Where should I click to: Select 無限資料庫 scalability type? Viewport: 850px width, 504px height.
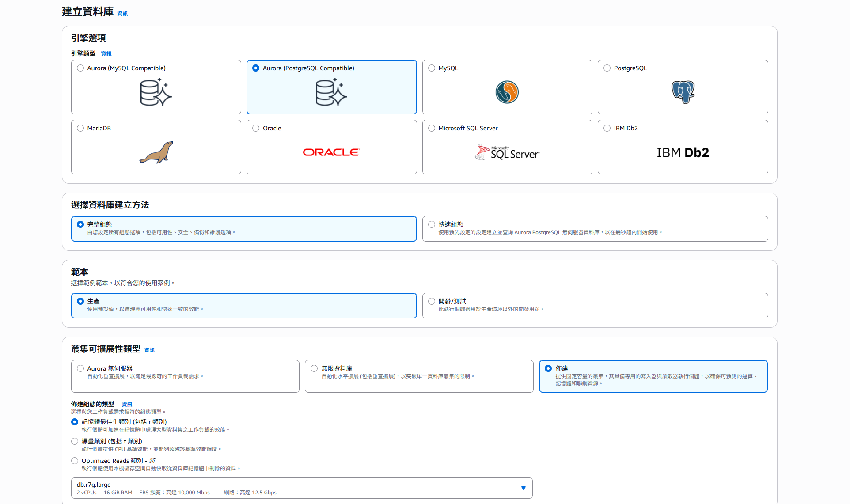coord(419,376)
